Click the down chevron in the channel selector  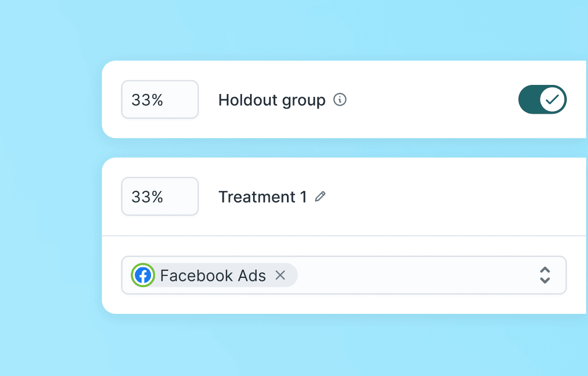(x=545, y=280)
